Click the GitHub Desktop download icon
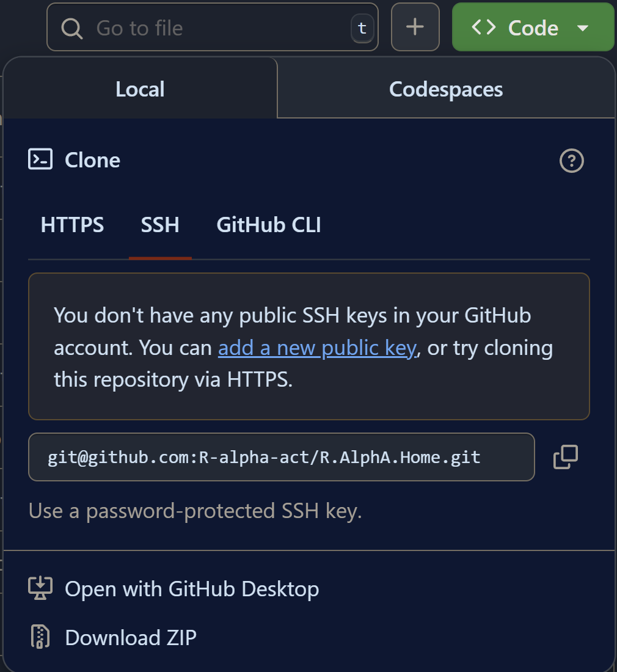The height and width of the screenshot is (672, 617). [40, 588]
